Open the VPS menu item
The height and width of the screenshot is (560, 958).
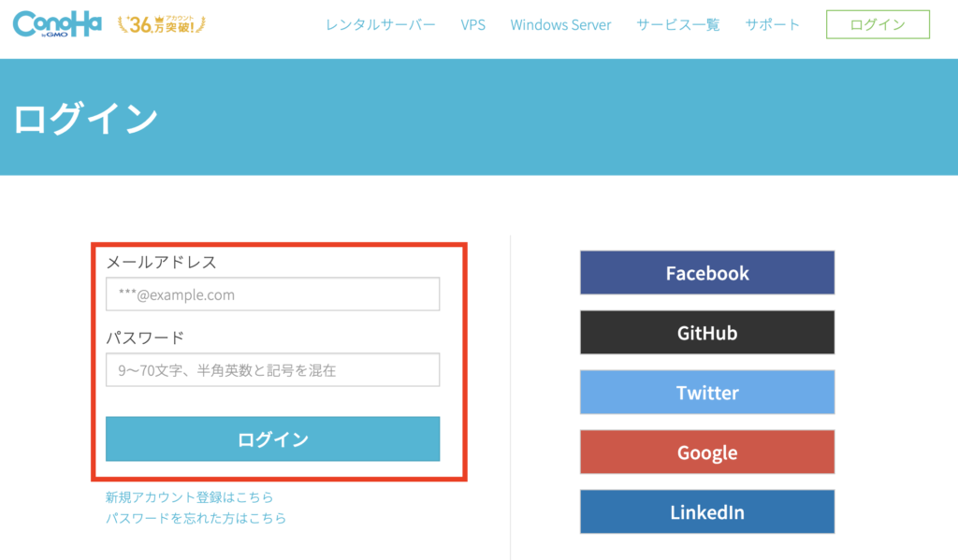click(x=472, y=25)
